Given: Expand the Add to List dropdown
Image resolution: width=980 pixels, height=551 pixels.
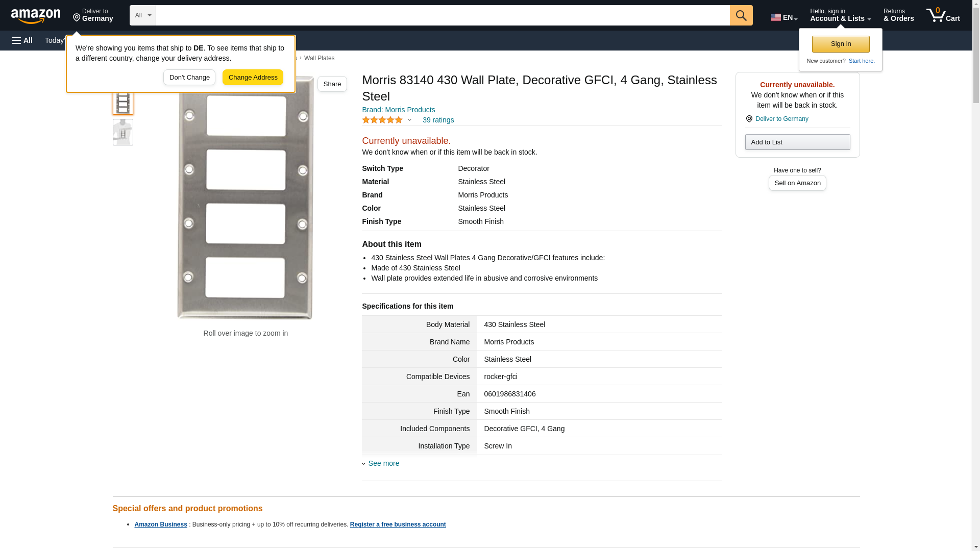Looking at the screenshot, I should click(797, 142).
